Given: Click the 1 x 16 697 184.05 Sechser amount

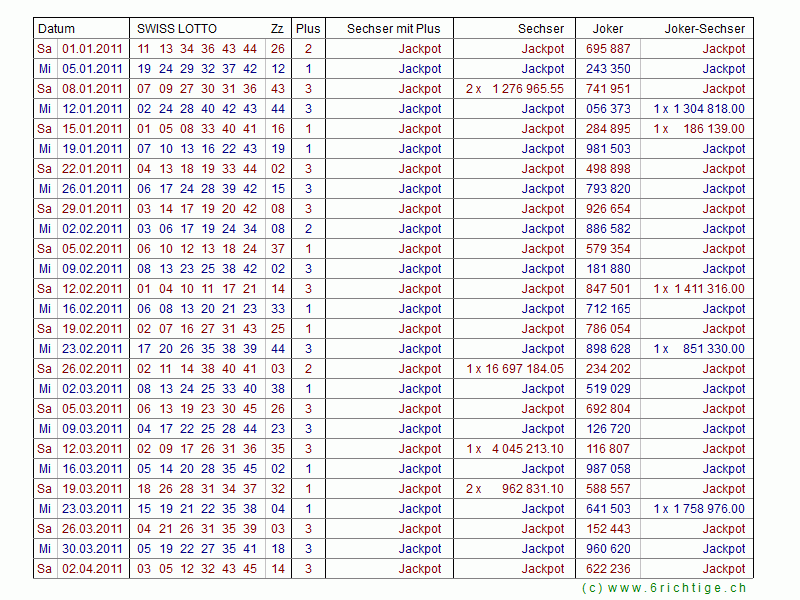Looking at the screenshot, I should (515, 369).
